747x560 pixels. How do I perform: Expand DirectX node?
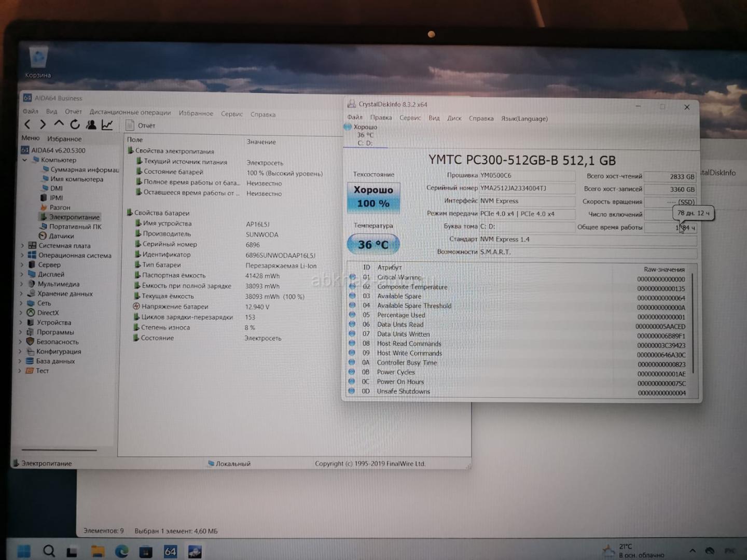click(21, 313)
